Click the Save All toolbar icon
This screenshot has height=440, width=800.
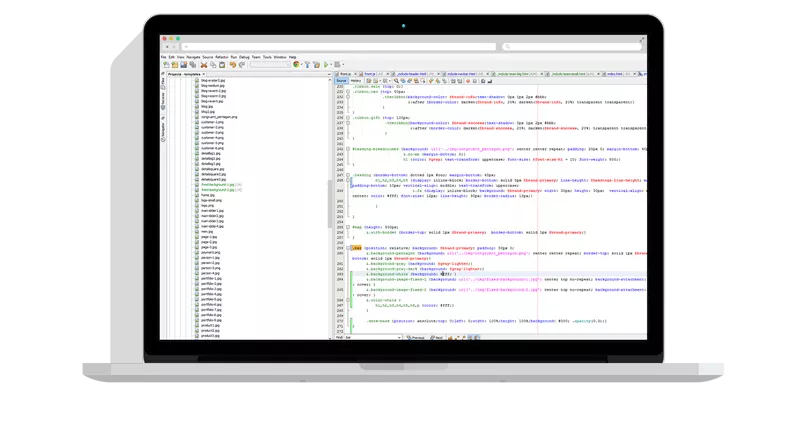(186, 64)
